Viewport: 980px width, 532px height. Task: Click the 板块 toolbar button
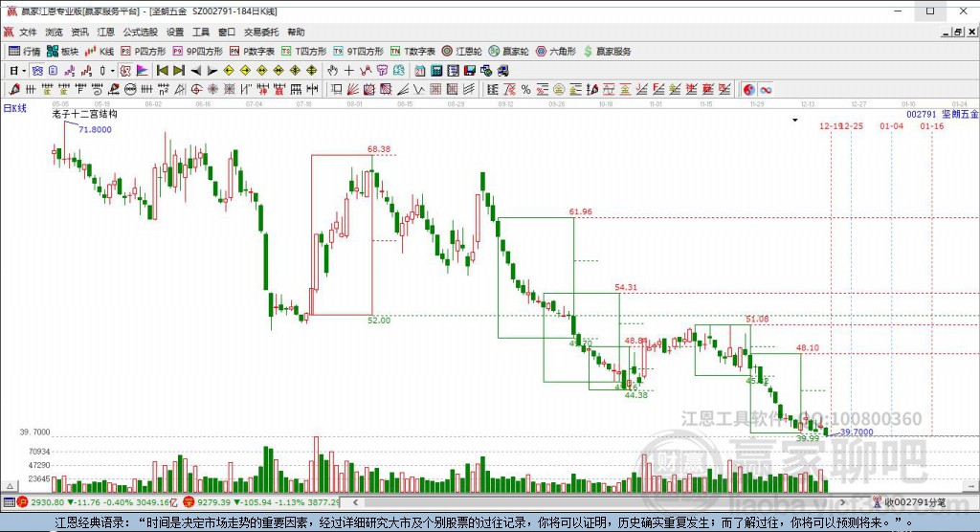pos(62,52)
